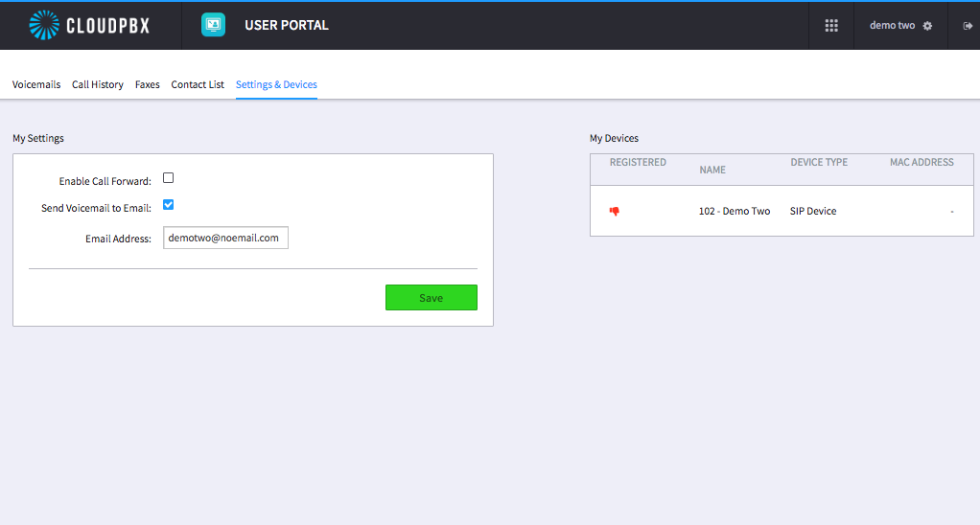Click the REGISTERED column header
980x525 pixels.
click(x=638, y=162)
